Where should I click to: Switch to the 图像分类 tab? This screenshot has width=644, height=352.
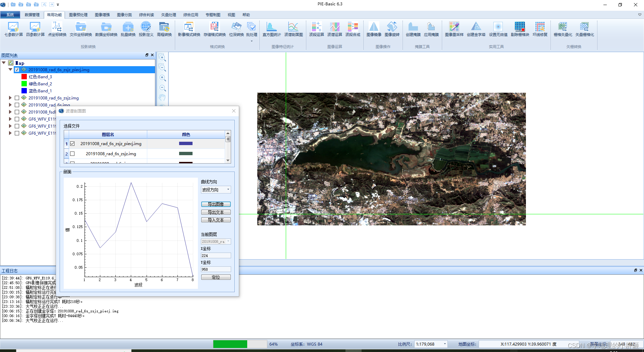[x=124, y=15]
